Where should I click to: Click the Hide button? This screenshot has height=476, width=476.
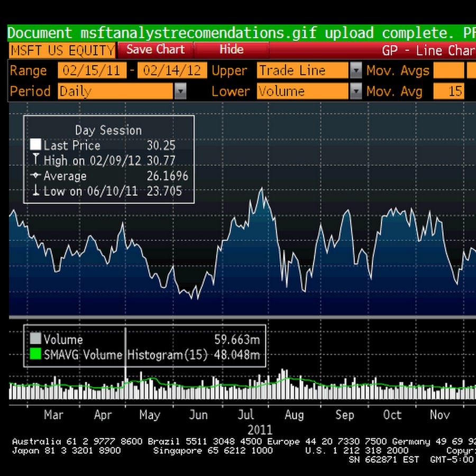pos(231,50)
